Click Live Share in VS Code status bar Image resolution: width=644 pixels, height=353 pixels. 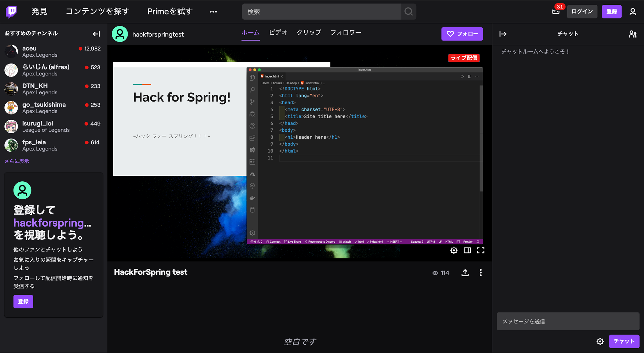point(293,242)
